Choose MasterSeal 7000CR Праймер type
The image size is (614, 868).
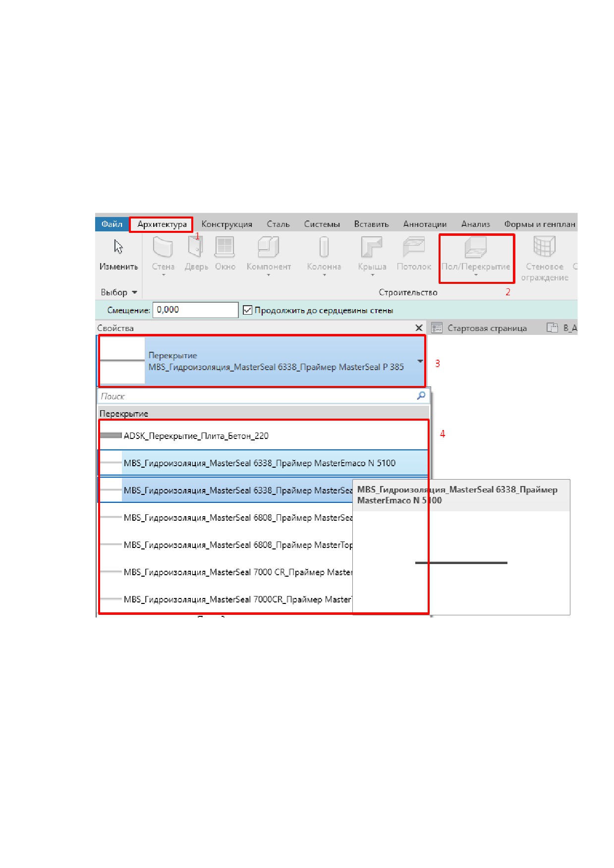[x=225, y=599]
